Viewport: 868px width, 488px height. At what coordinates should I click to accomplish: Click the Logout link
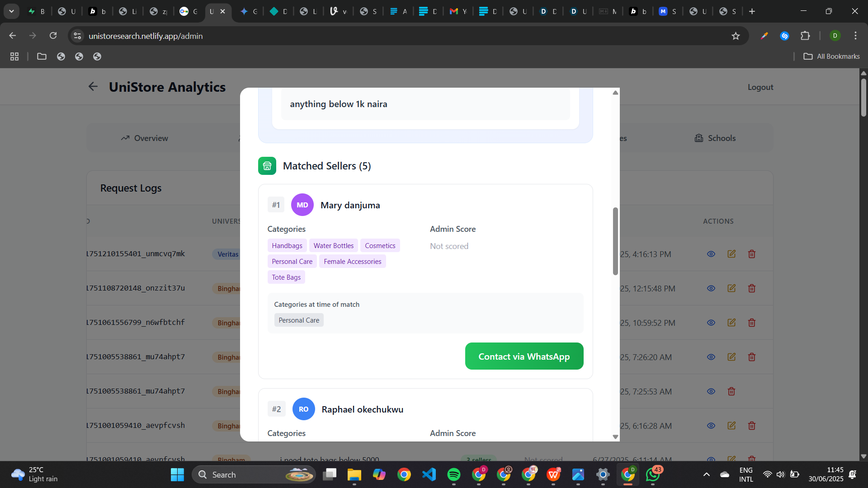760,87
